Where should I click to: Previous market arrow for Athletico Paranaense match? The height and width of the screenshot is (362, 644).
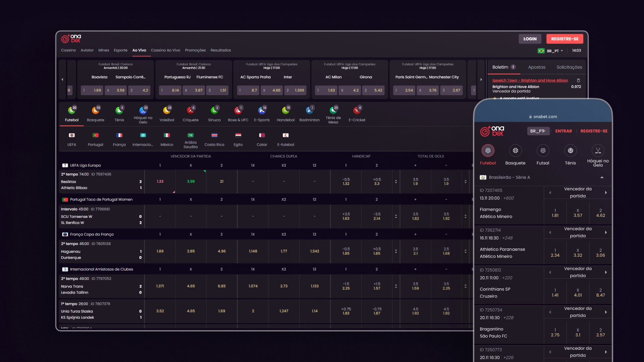(550, 232)
